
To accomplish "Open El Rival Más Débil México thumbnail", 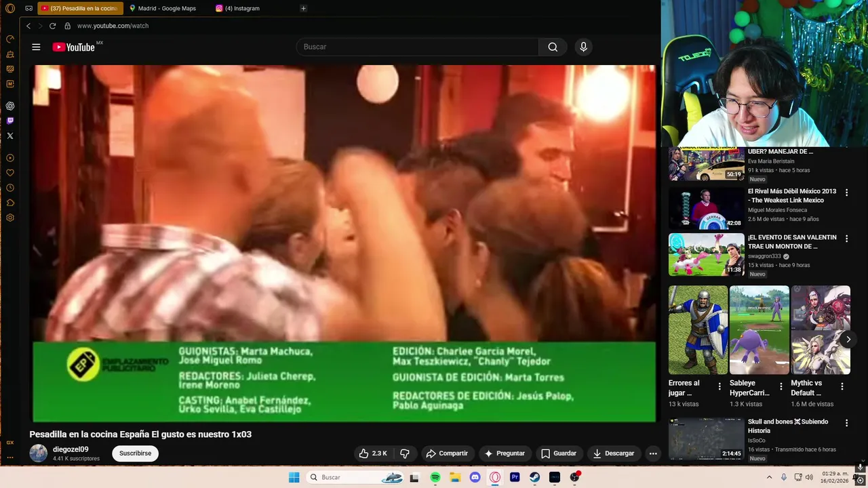I will click(x=706, y=208).
